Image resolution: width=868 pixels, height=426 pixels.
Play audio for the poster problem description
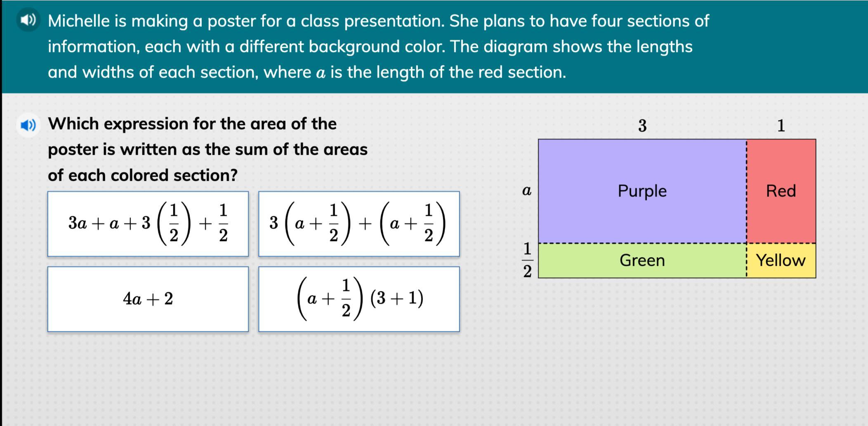click(x=28, y=19)
